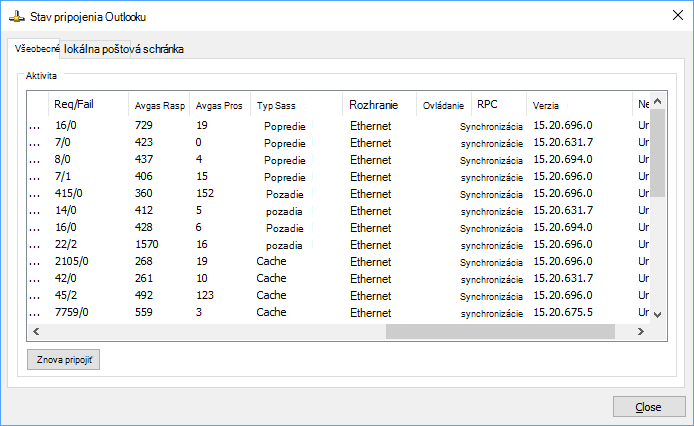Open the lokálna poštová schránka tab

(123, 49)
